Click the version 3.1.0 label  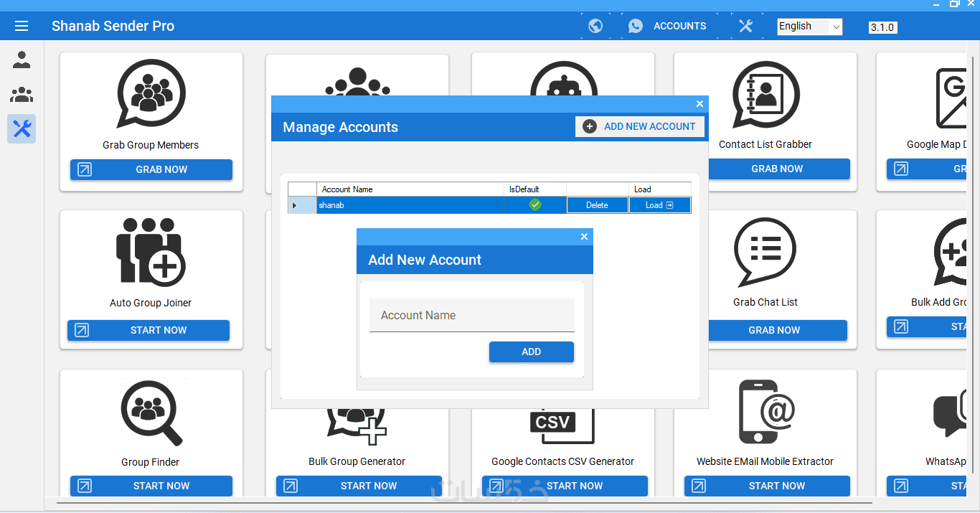click(882, 27)
